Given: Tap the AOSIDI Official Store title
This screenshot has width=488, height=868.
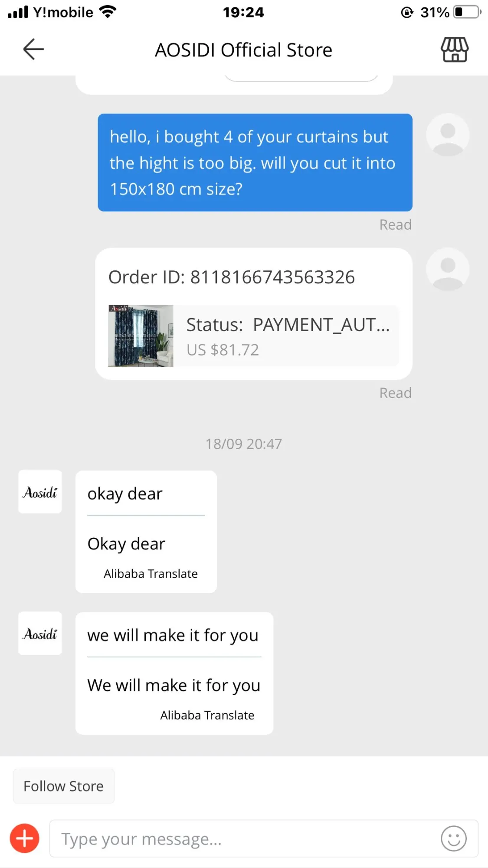Looking at the screenshot, I should (244, 50).
